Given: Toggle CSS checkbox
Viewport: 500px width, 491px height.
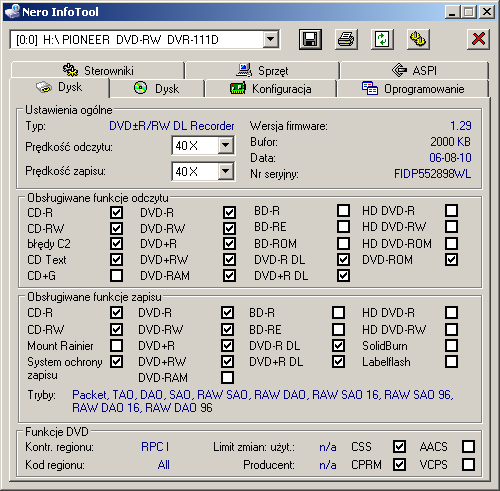Looking at the screenshot, I should point(399,447).
